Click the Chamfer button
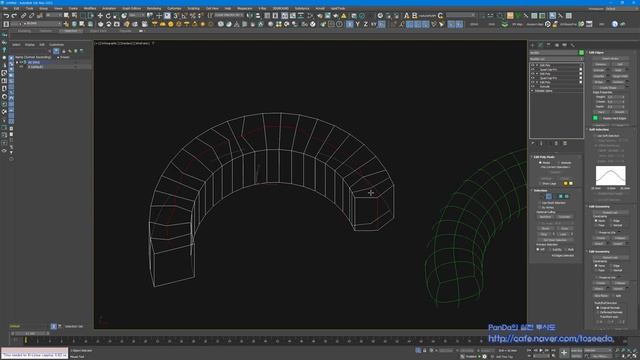 600,76
